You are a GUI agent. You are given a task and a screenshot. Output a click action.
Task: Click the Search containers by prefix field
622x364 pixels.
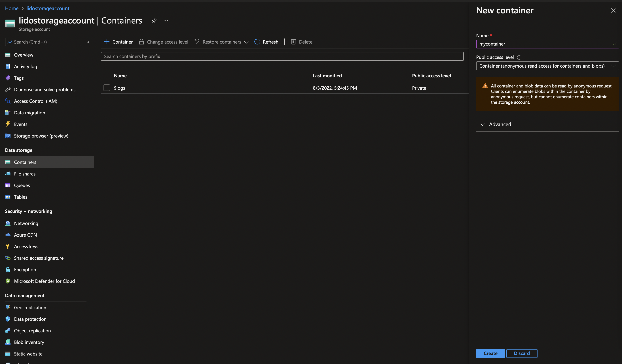coord(282,56)
